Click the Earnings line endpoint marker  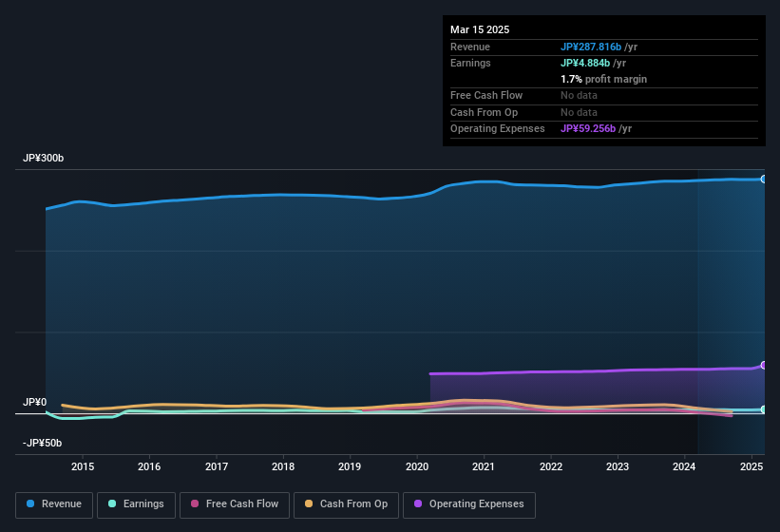pyautogui.click(x=763, y=409)
